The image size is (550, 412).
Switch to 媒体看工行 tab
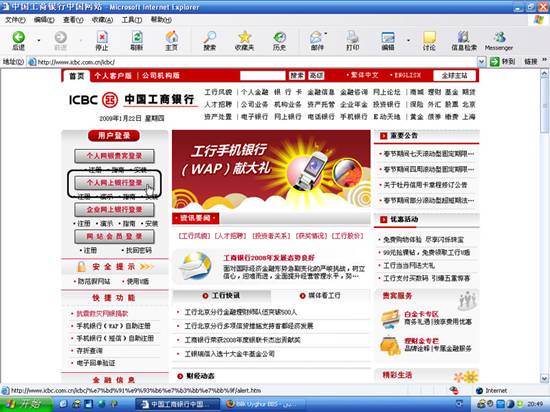(x=321, y=296)
